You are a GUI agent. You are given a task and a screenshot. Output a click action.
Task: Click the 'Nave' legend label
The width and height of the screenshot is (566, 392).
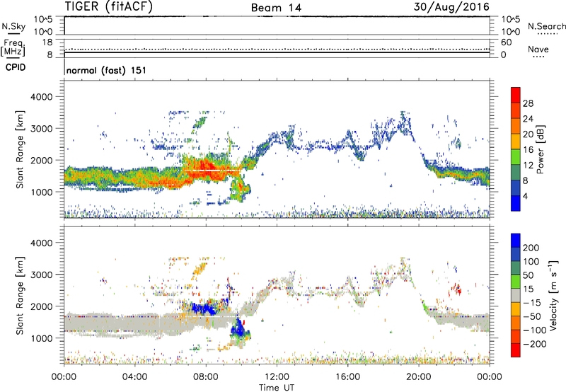point(538,50)
